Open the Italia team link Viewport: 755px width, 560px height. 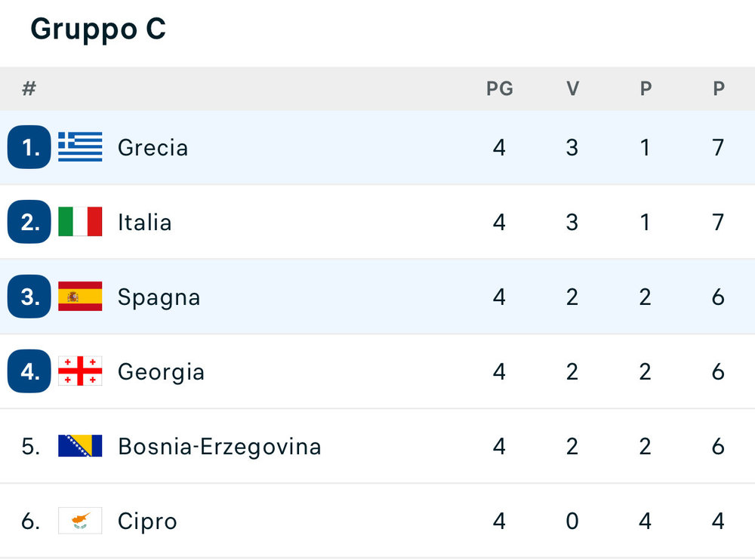click(144, 223)
